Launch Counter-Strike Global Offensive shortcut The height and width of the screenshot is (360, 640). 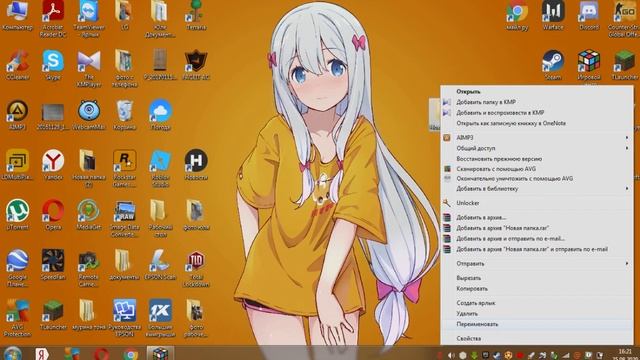[624, 18]
